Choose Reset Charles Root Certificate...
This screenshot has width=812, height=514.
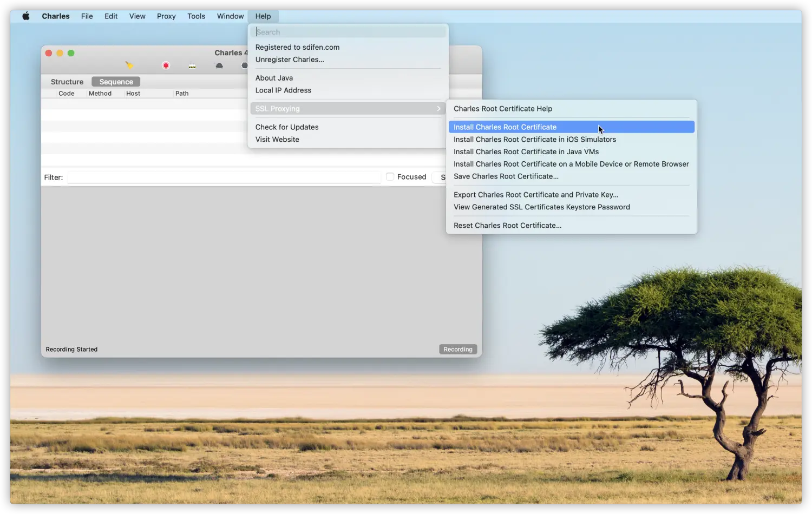tap(572, 226)
